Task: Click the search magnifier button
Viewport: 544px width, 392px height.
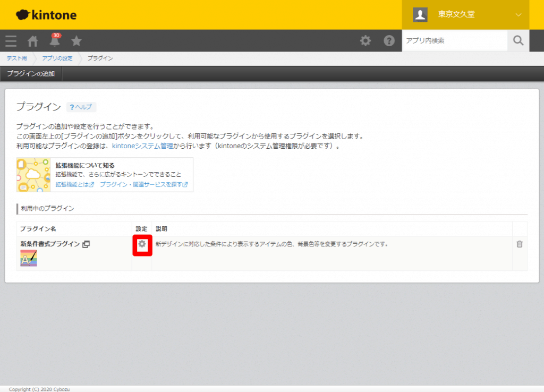Action: pyautogui.click(x=518, y=41)
